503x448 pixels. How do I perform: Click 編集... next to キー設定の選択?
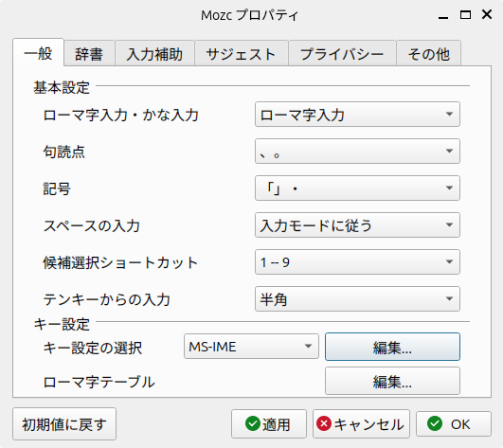point(392,347)
